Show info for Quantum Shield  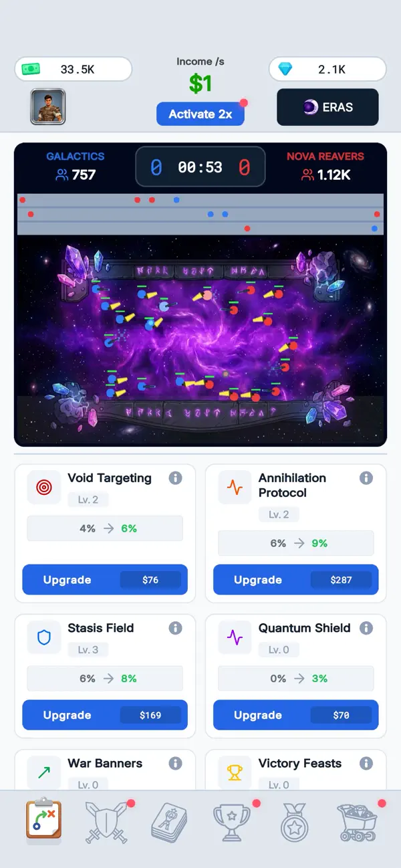(x=366, y=628)
